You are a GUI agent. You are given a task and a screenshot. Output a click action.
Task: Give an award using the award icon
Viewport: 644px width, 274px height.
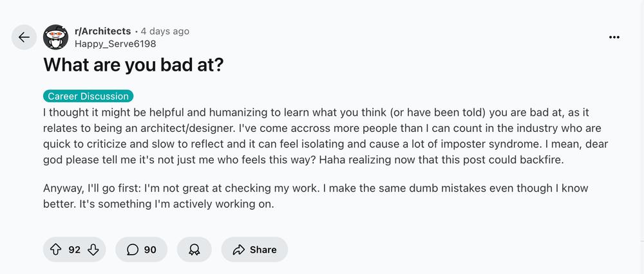point(194,250)
